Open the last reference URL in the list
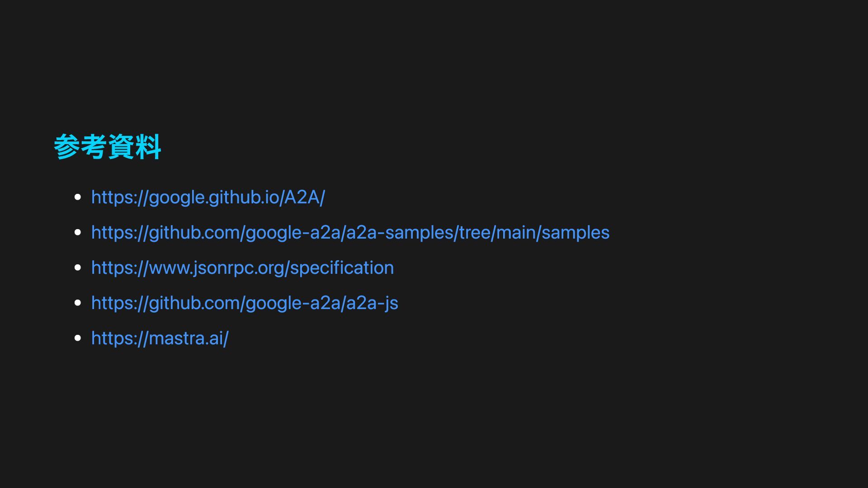The image size is (868, 488). [x=160, y=338]
